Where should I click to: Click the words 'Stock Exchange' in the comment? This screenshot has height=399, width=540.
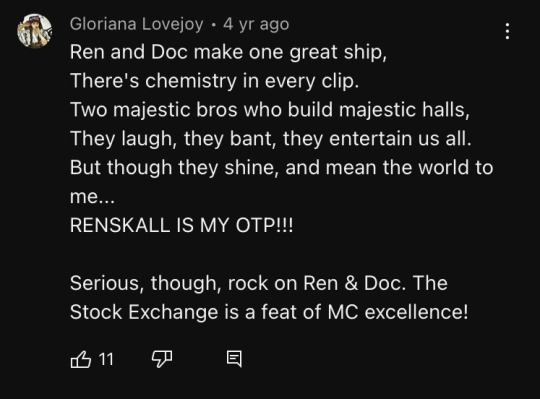(x=144, y=313)
